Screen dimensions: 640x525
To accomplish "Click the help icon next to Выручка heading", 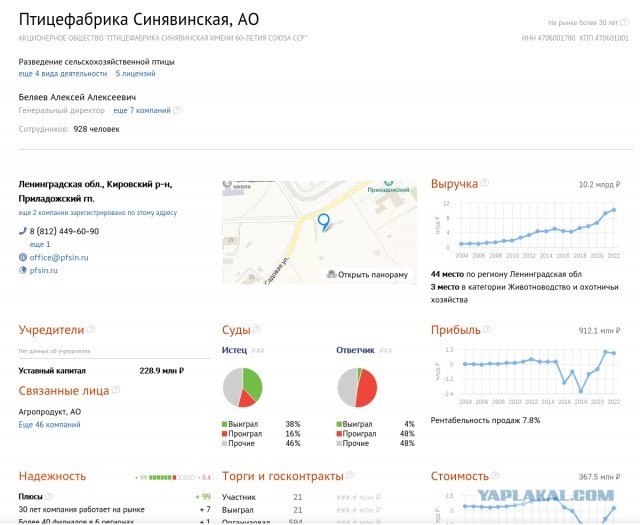I will (484, 182).
